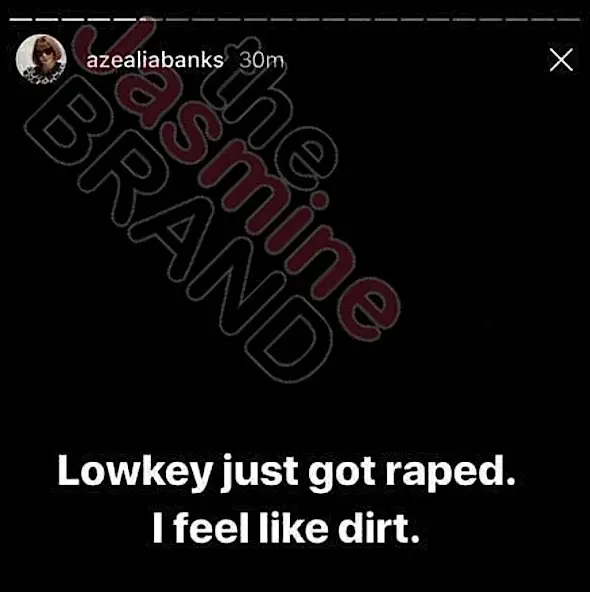The width and height of the screenshot is (590, 592).
Task: Select the third story progress segment
Action: (73, 19)
